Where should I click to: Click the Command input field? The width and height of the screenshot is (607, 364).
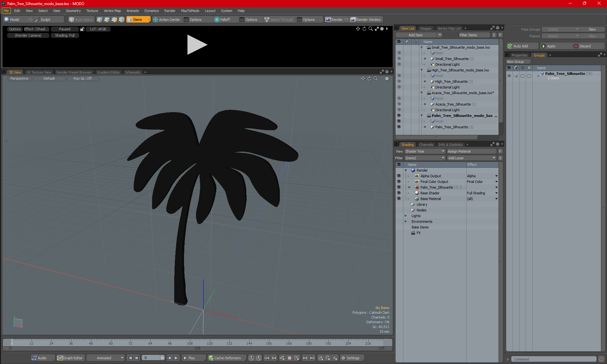pyautogui.click(x=554, y=359)
